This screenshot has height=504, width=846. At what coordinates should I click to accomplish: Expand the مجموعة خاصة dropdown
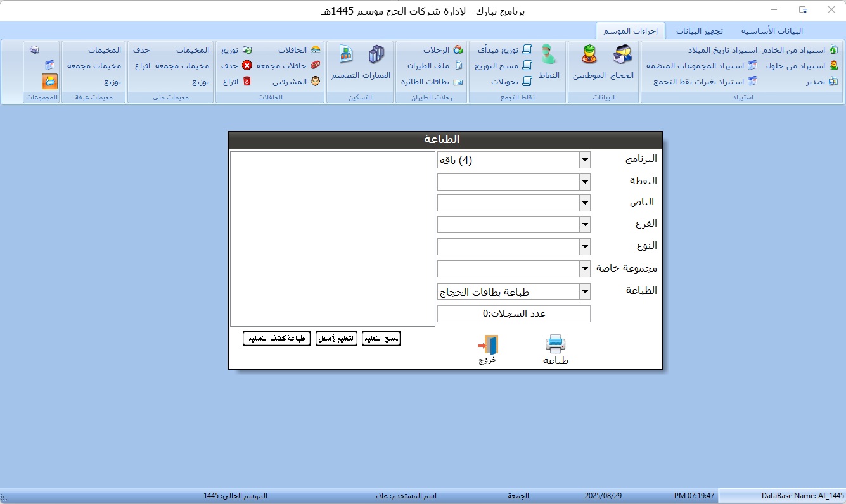[x=585, y=269]
